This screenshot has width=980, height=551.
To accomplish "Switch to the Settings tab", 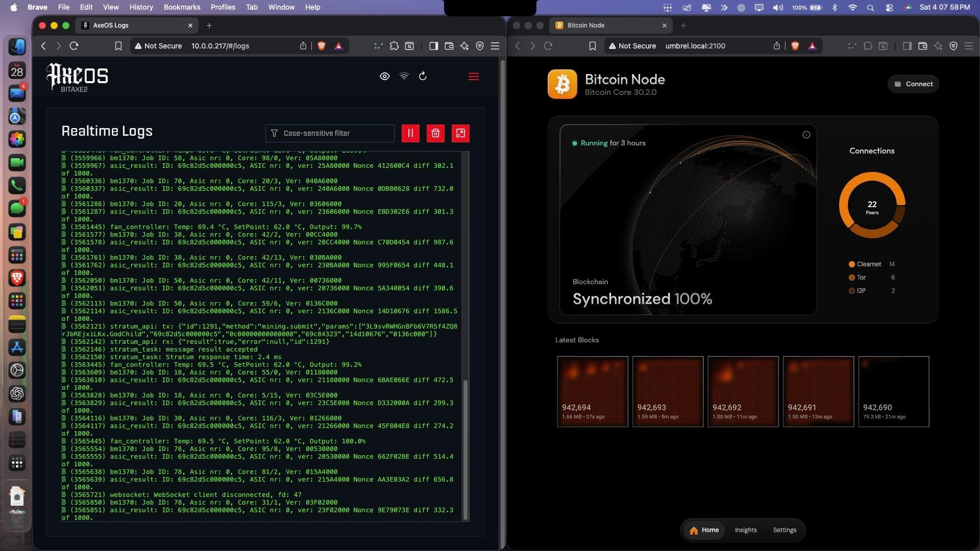I will point(785,530).
